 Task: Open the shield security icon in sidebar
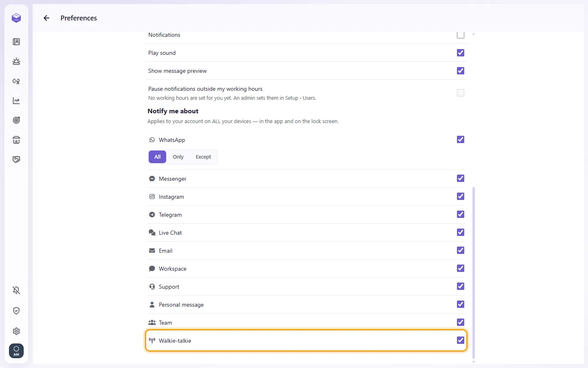[x=16, y=311]
